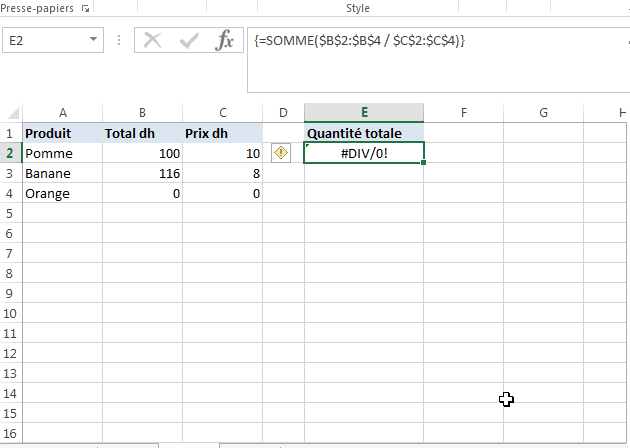Screen dimensions: 630x448
Task: Select the cell containing #DIV/0!
Action: pos(364,153)
